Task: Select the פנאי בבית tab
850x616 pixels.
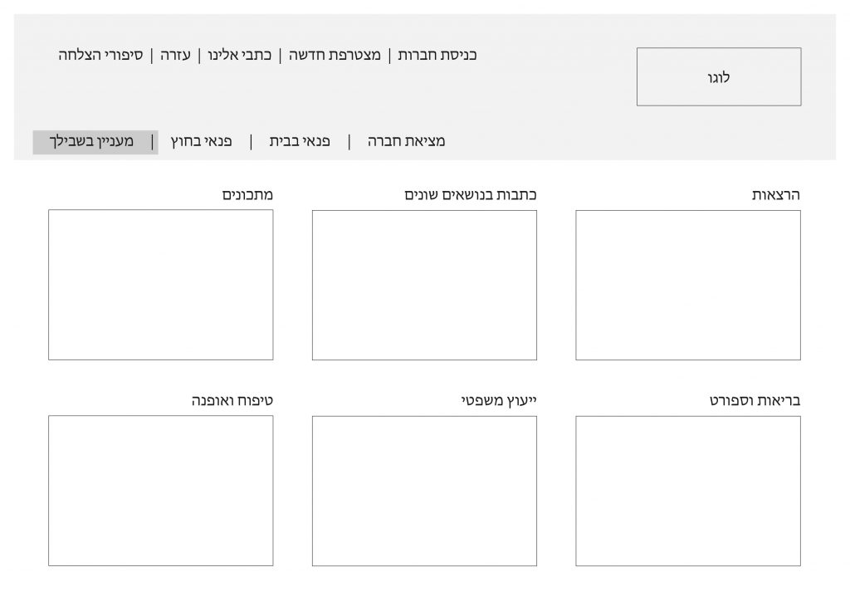Action: click(300, 141)
